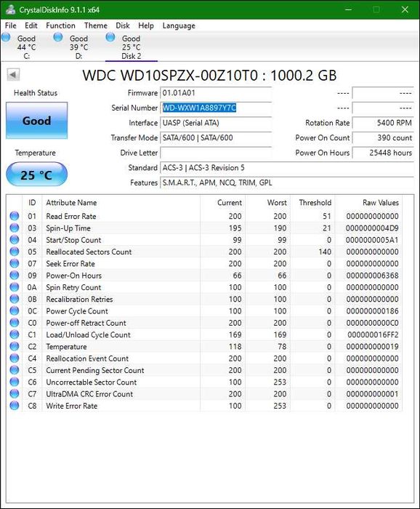Image resolution: width=420 pixels, height=509 pixels.
Task: Click status orb of Load/Unload Cycle Count row
Action: click(15, 334)
